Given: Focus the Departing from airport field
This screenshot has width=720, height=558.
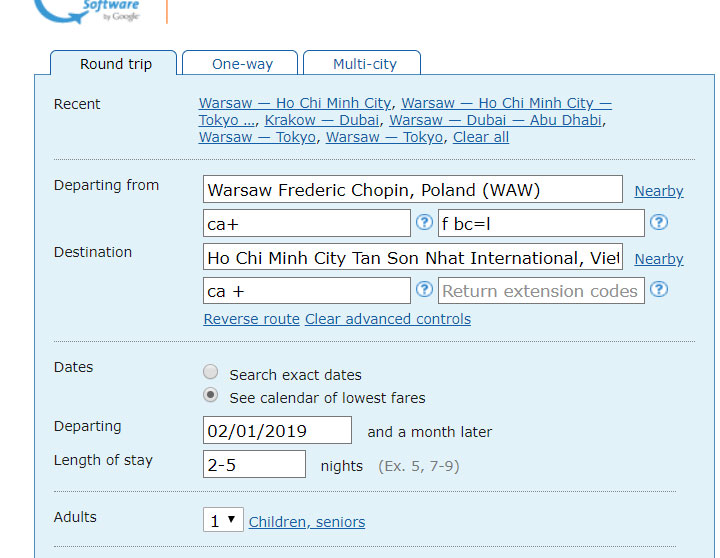Looking at the screenshot, I should click(x=413, y=189).
